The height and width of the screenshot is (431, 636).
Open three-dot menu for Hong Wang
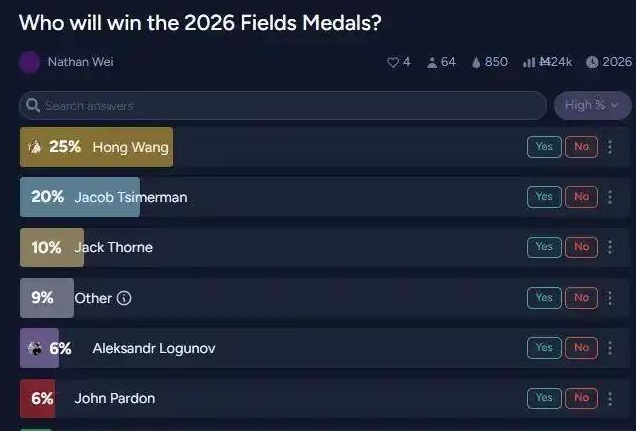(610, 147)
